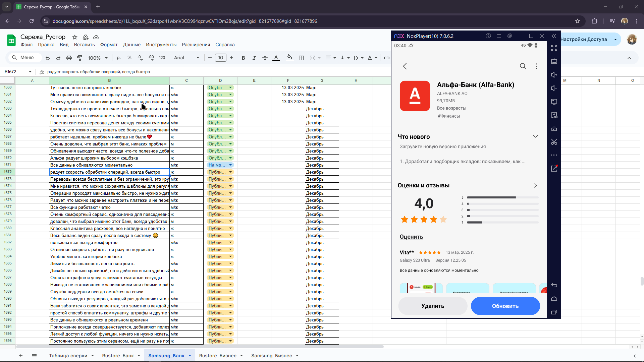644x362 pixels.
Task: Click the search magnifier in app store
Action: click(523, 66)
